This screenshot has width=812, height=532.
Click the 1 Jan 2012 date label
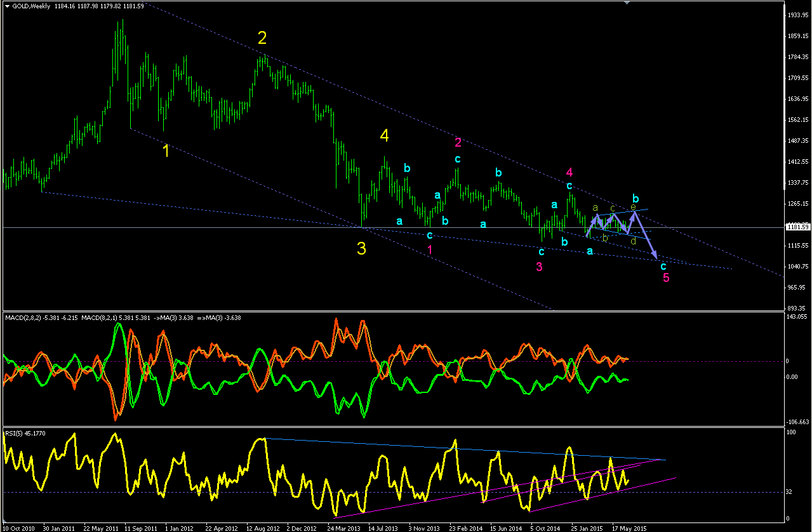[x=178, y=528]
